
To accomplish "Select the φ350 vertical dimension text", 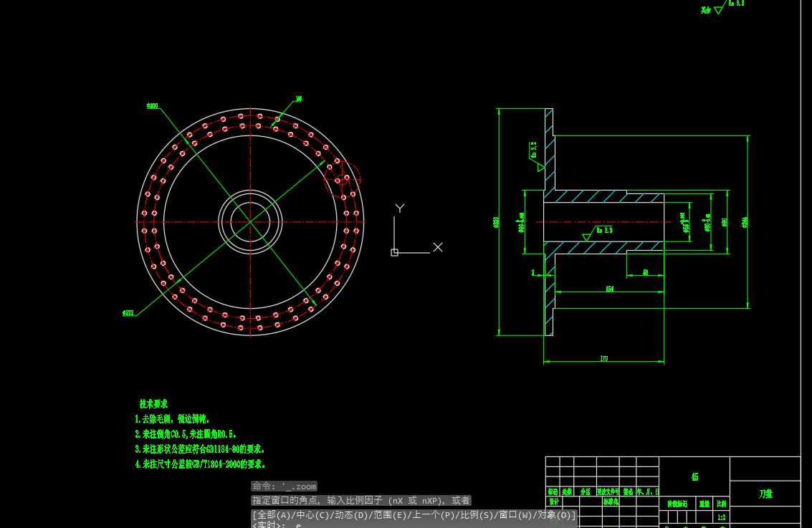I will 496,222.
